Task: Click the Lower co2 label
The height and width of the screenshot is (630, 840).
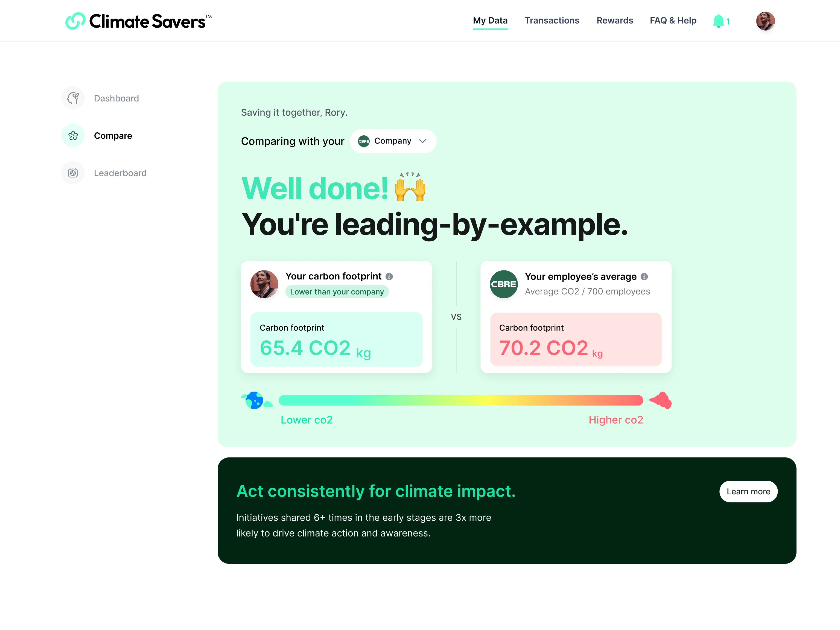Action: point(307,420)
